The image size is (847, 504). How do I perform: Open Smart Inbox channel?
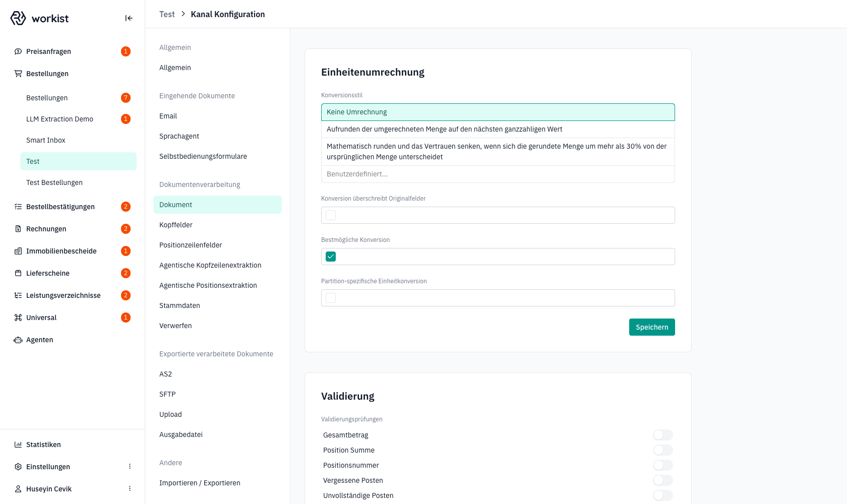[x=78, y=140]
